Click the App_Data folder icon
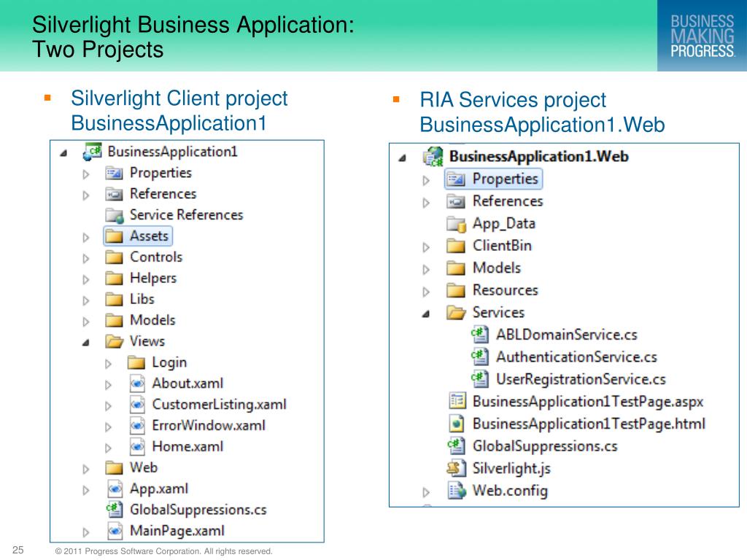 click(457, 224)
